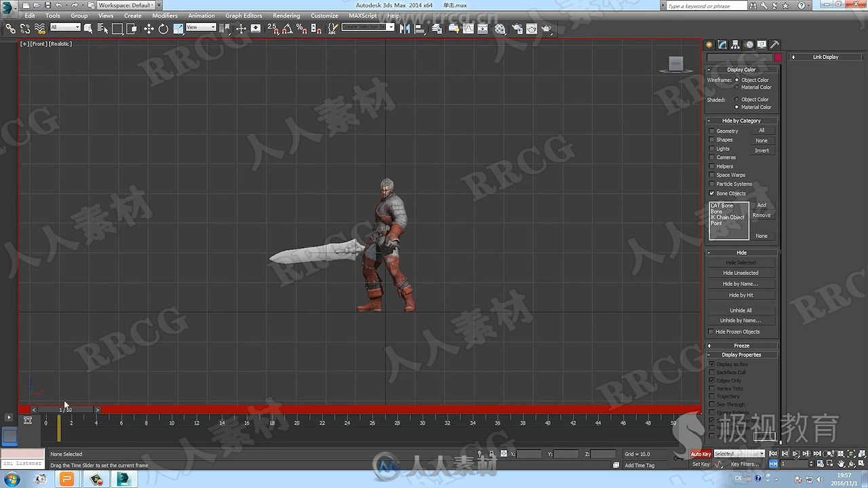This screenshot has height=488, width=868.
Task: Click the Pan View hand icon
Action: tap(841, 464)
